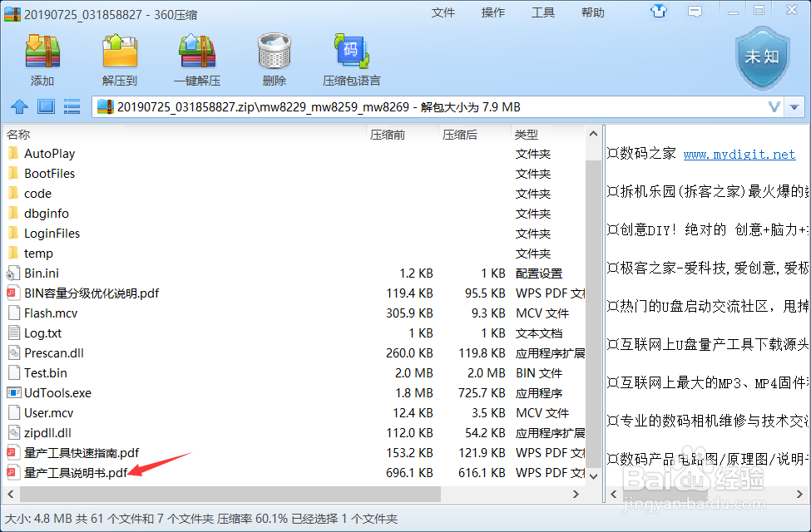Click the 解压到 (Extract to) icon
Screen dimensions: 811x532
120,52
